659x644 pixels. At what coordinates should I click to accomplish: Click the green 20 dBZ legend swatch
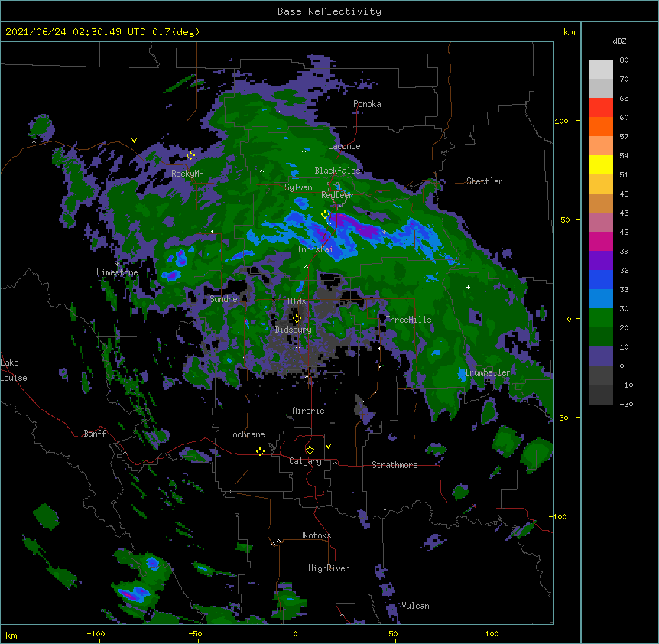click(601, 318)
